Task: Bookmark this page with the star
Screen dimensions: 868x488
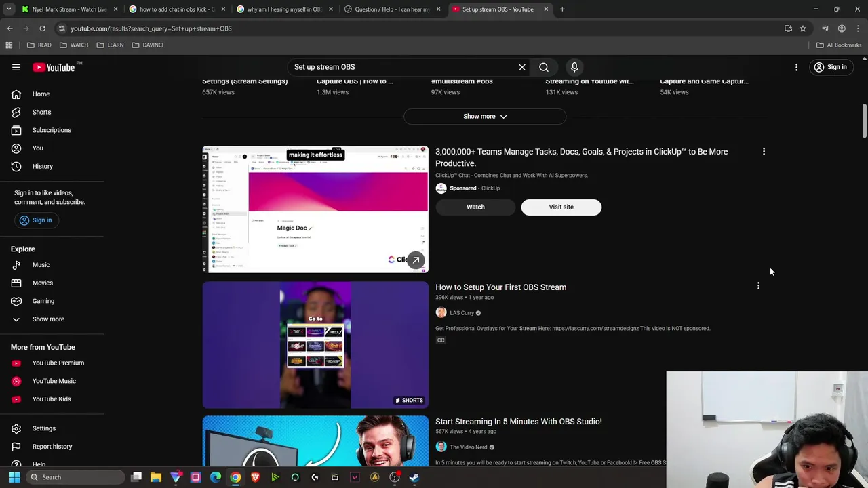Action: tap(803, 28)
